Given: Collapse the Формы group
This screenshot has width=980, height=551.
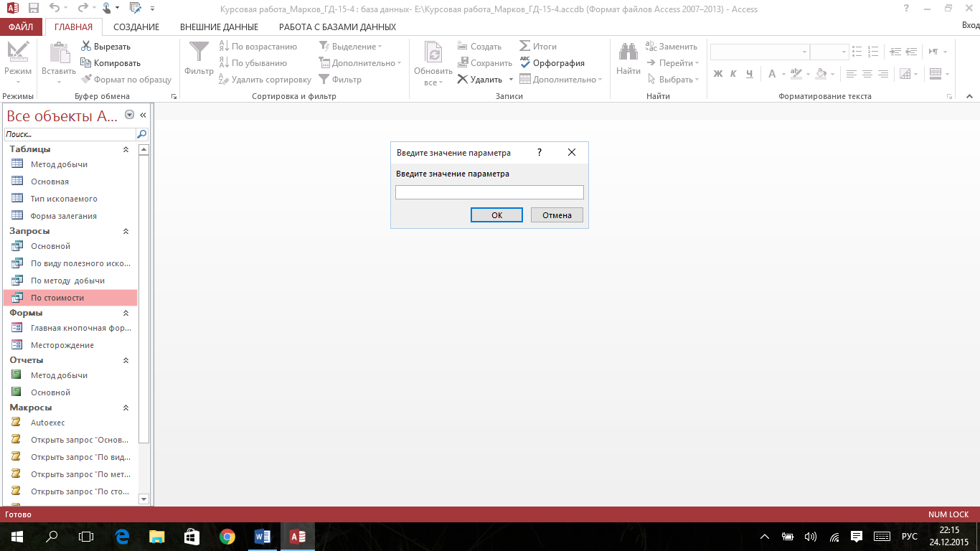Looking at the screenshot, I should pyautogui.click(x=126, y=313).
